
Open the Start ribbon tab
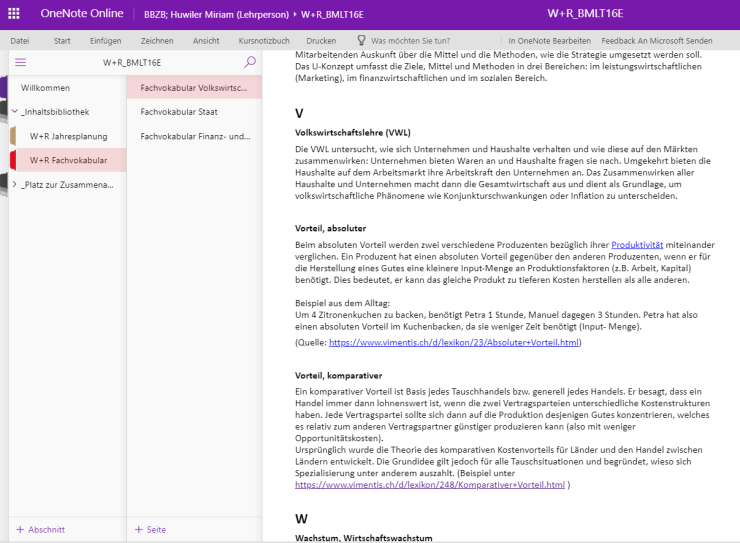pyautogui.click(x=62, y=41)
